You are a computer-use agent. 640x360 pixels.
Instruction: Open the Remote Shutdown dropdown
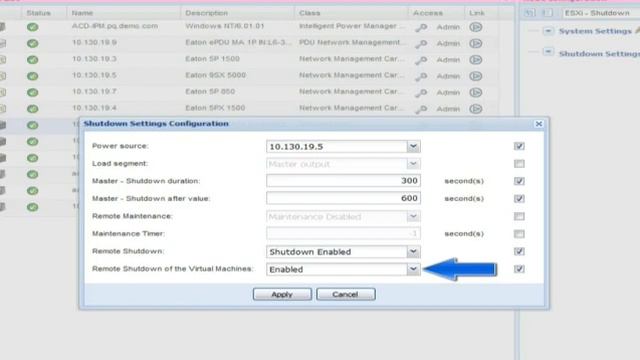413,252
